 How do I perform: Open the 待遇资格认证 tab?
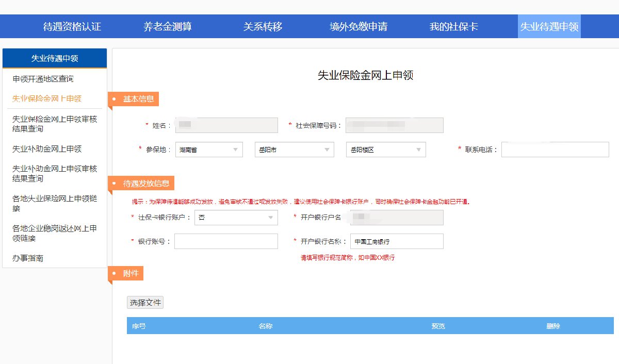pos(72,26)
